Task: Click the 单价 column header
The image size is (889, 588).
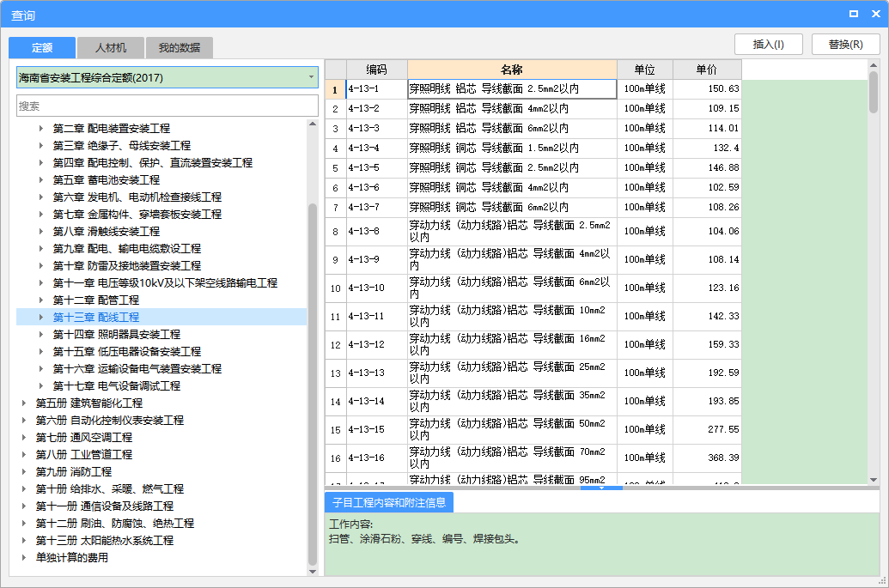Action: pyautogui.click(x=707, y=70)
